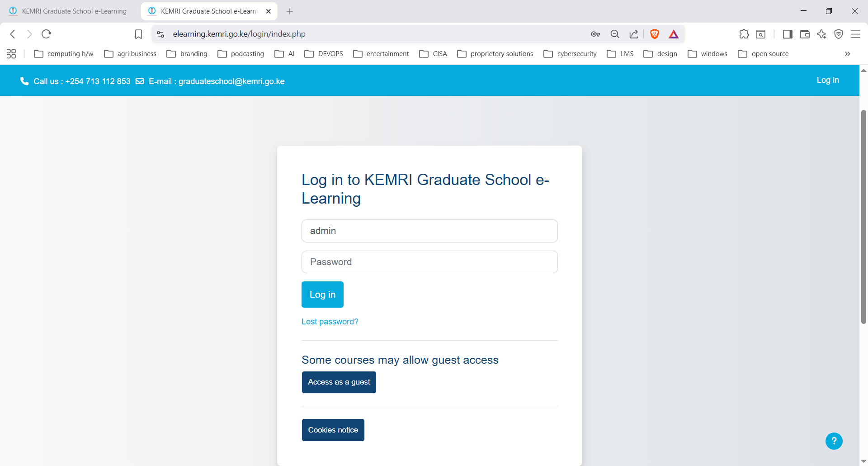Open the cybersecurity bookmarks folder
This screenshot has height=466, width=868.
pos(570,53)
